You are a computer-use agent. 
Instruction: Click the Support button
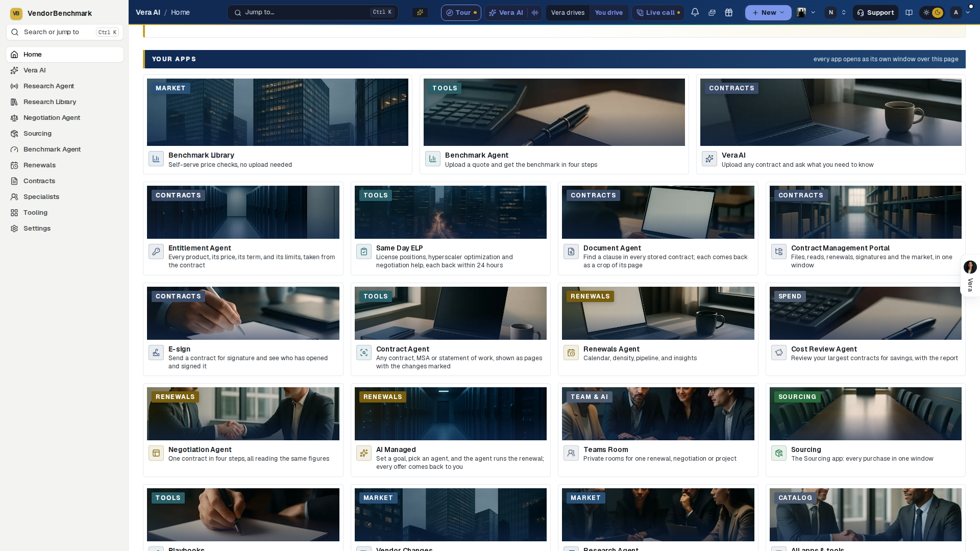[875, 12]
